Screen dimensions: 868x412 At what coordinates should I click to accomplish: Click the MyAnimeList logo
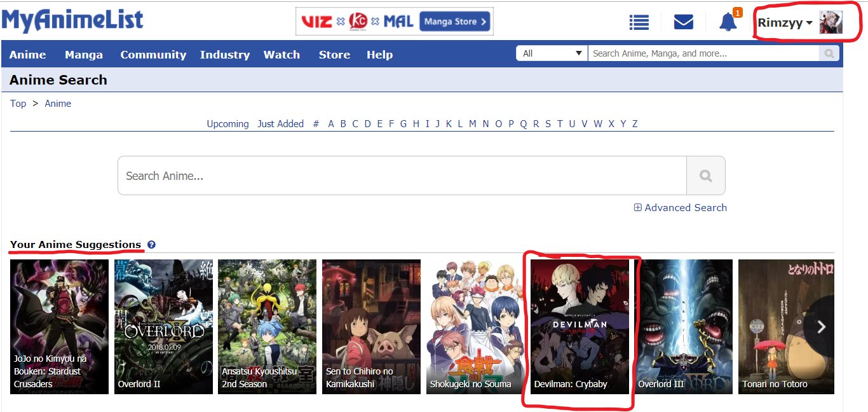coord(72,20)
